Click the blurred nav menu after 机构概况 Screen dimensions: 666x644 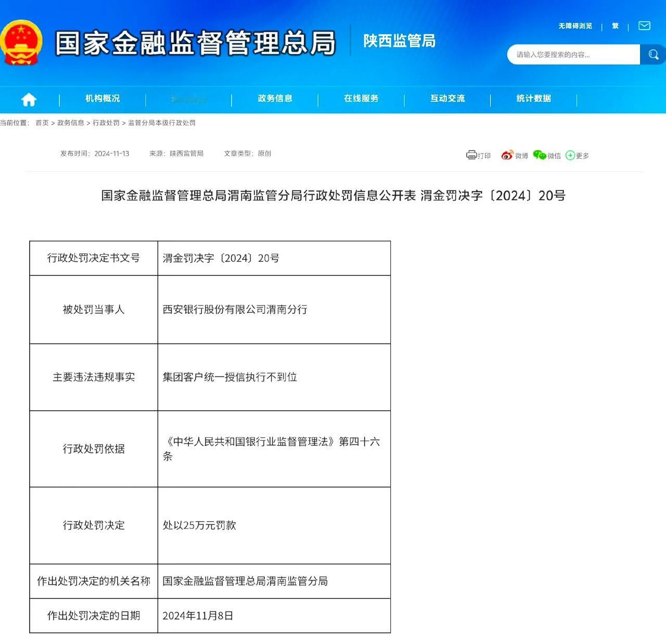(x=189, y=98)
